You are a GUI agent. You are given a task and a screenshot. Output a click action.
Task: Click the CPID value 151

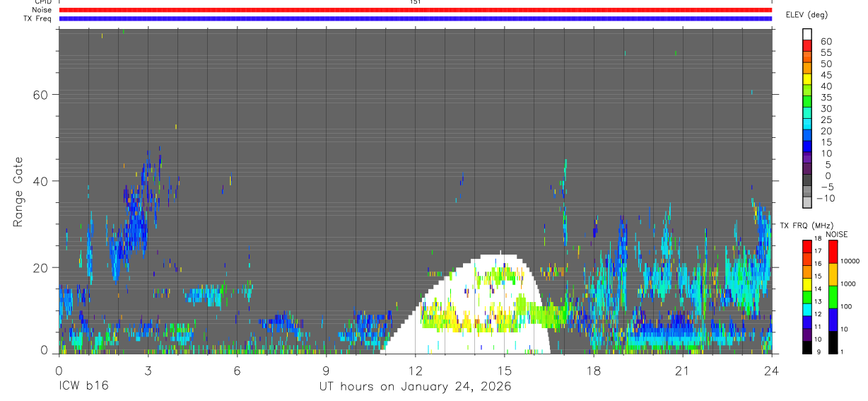pyautogui.click(x=415, y=2)
